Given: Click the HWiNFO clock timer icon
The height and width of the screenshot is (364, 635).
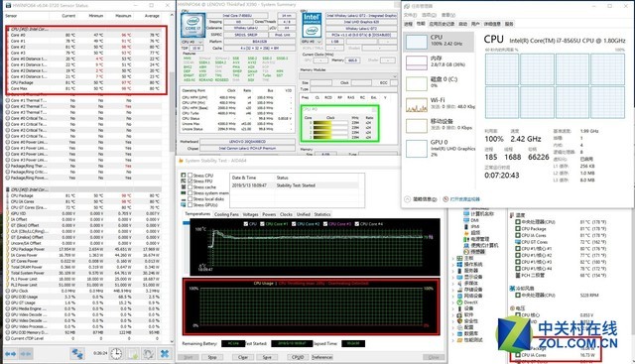Looking at the screenshot, I should pyautogui.click(x=116, y=353).
